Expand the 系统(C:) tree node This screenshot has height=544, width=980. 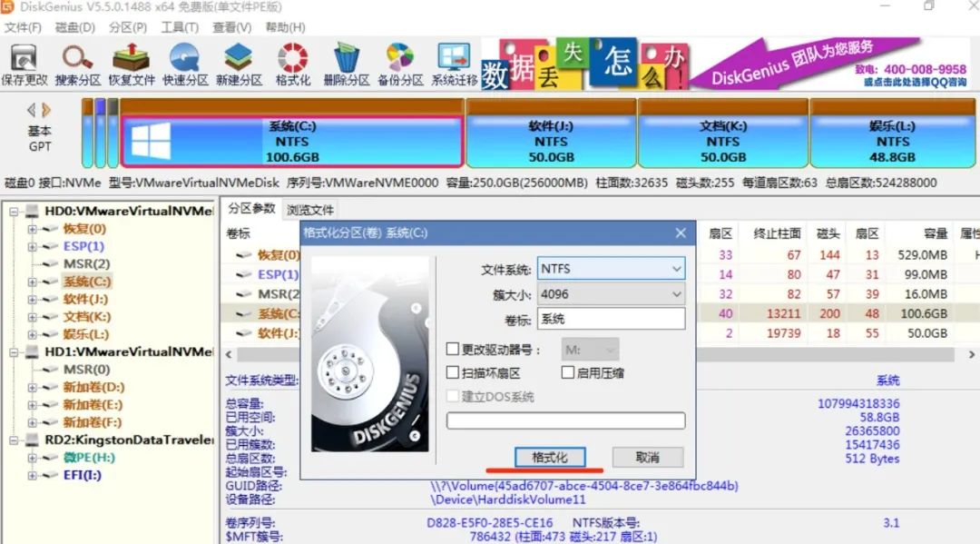[x=32, y=282]
